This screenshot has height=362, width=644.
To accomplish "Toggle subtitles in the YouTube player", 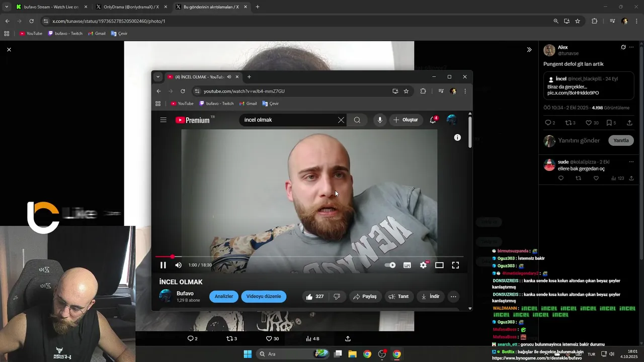I will click(x=407, y=265).
